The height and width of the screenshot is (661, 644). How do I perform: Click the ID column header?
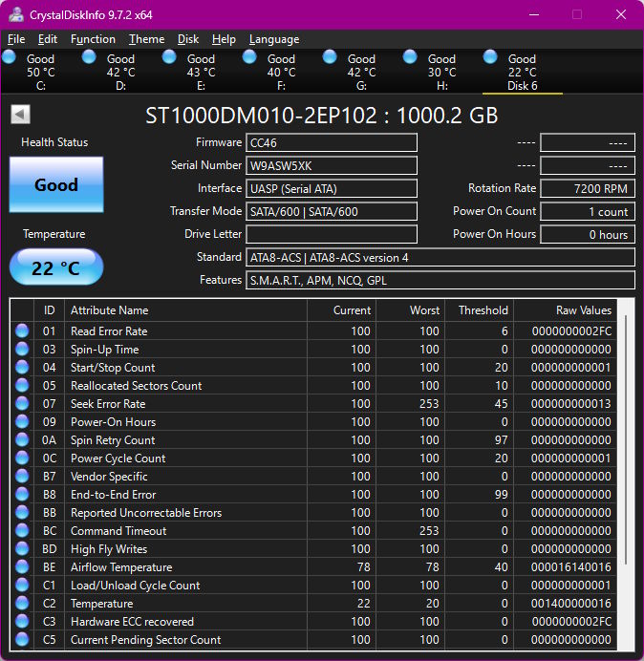[49, 310]
